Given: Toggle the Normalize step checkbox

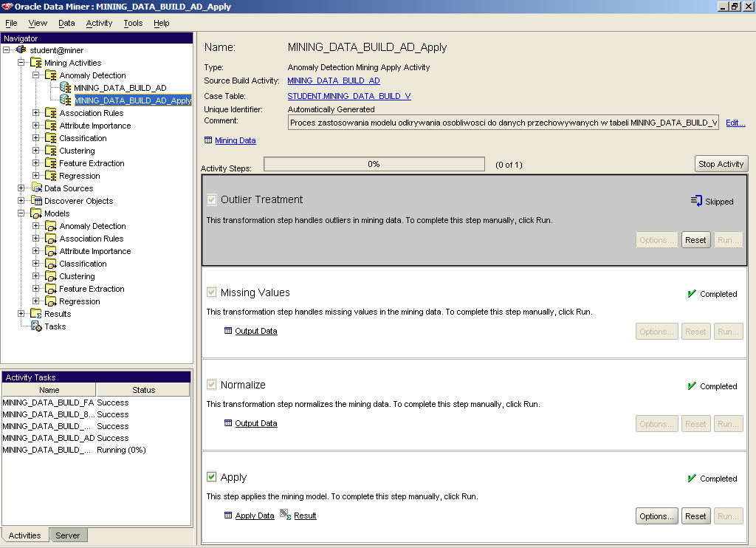Looking at the screenshot, I should [211, 385].
